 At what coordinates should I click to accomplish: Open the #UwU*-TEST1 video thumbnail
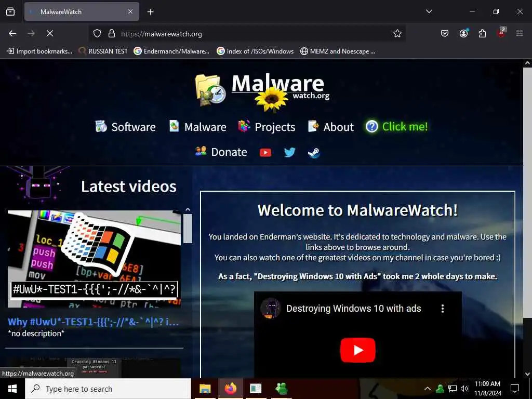(x=95, y=259)
